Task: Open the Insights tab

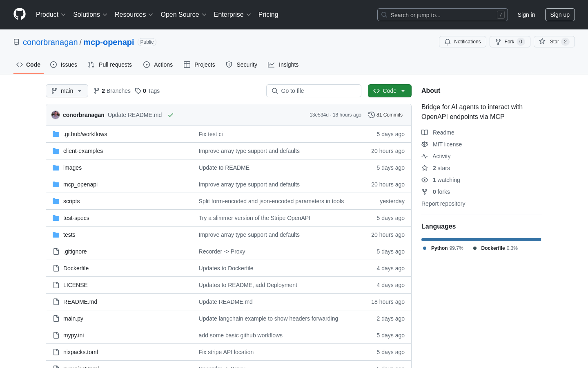Action: 283,65
